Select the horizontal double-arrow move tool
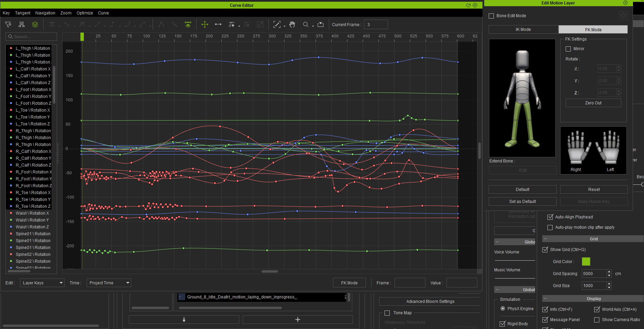644x329 pixels. (x=218, y=24)
